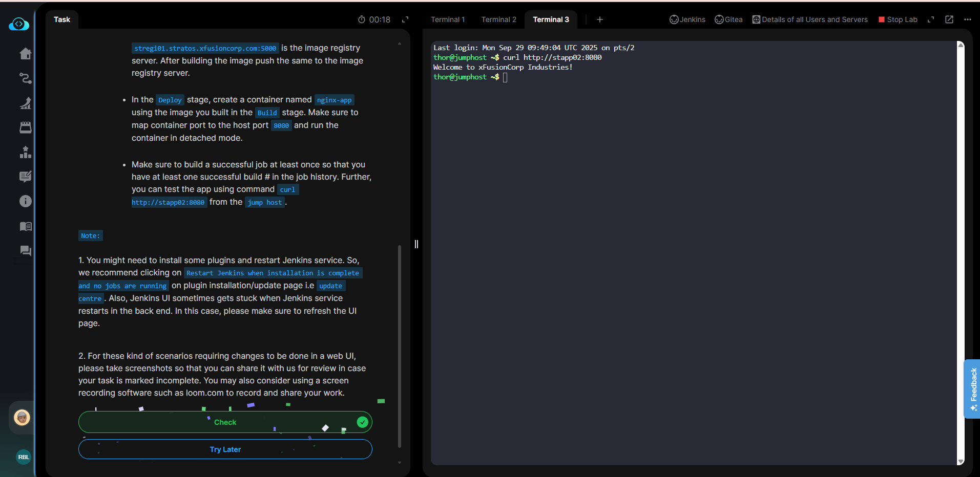This screenshot has width=980, height=477.
Task: Open the Gitea link
Action: pos(728,19)
